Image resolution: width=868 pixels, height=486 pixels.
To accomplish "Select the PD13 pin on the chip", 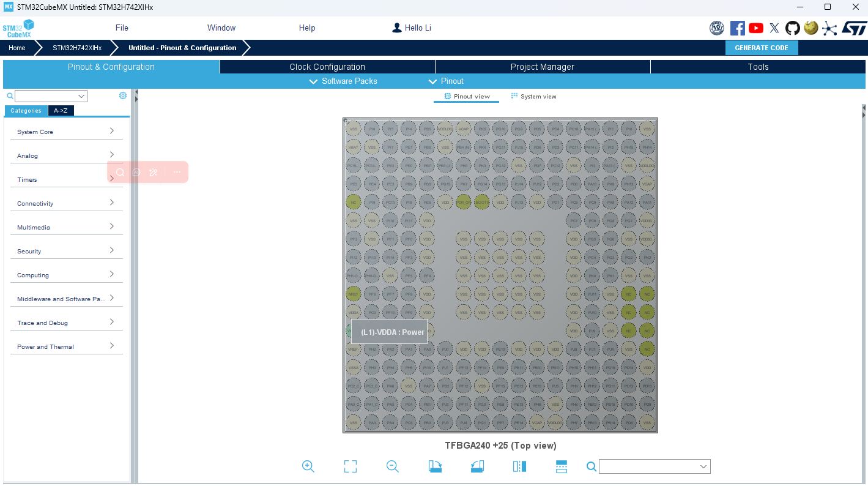I will pyautogui.click(x=647, y=386).
